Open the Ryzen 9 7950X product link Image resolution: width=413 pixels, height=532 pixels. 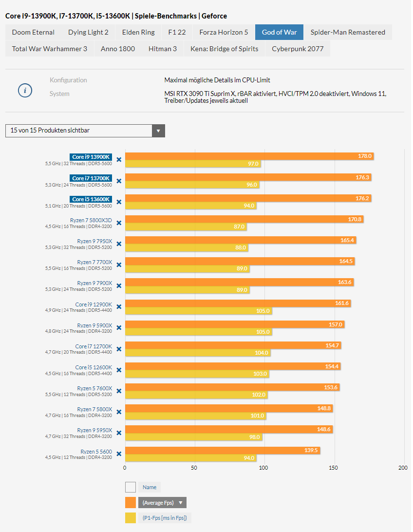[x=94, y=241]
